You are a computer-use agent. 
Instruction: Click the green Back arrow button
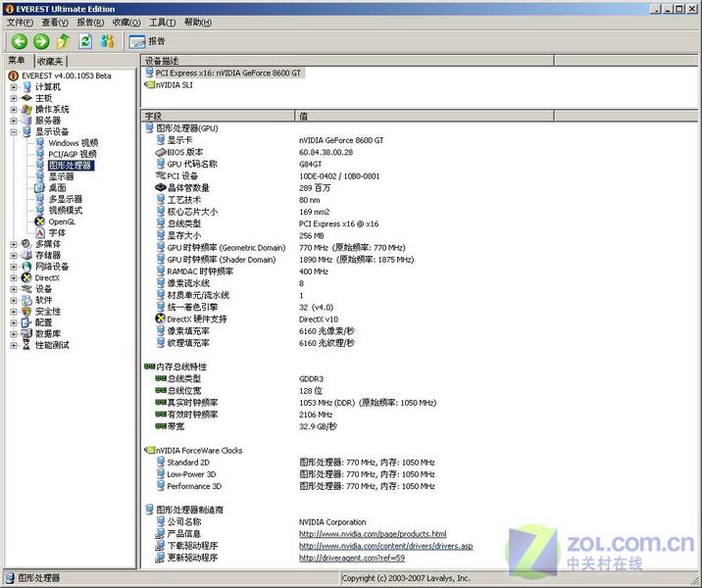[x=20, y=41]
